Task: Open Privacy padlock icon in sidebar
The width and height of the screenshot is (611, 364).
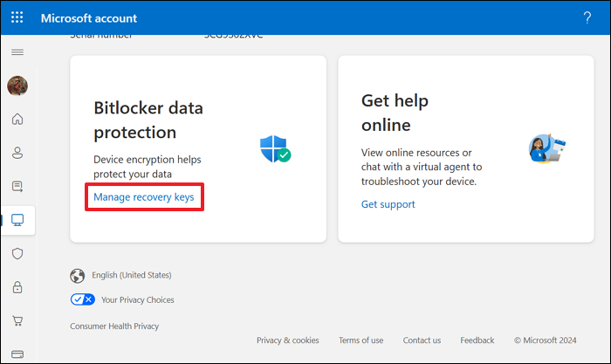Action: coord(17,286)
